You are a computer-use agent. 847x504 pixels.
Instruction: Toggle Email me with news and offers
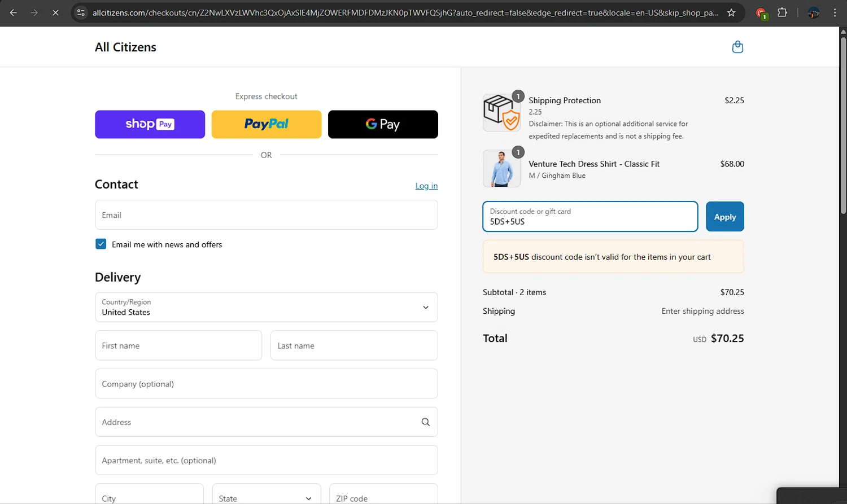click(101, 244)
